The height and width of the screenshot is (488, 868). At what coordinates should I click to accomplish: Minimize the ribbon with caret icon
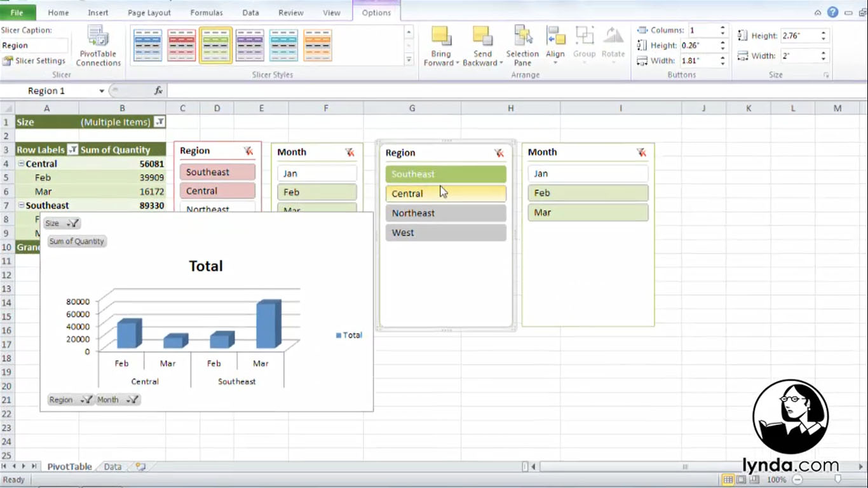818,13
